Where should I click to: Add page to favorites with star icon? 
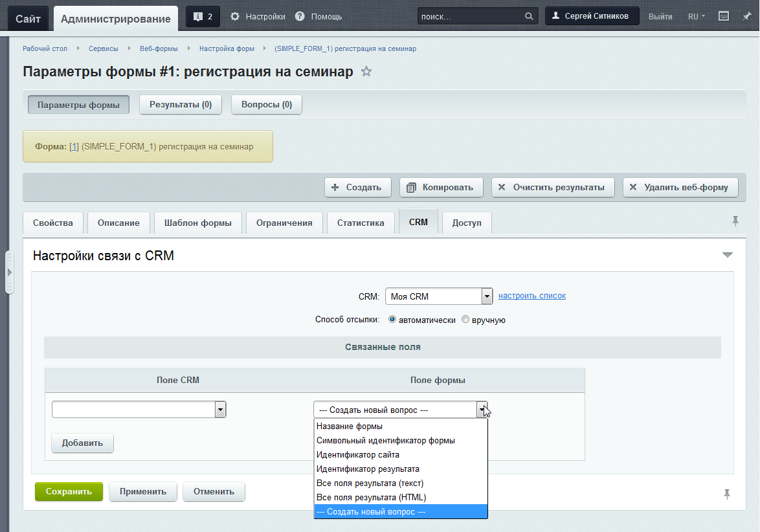366,72
